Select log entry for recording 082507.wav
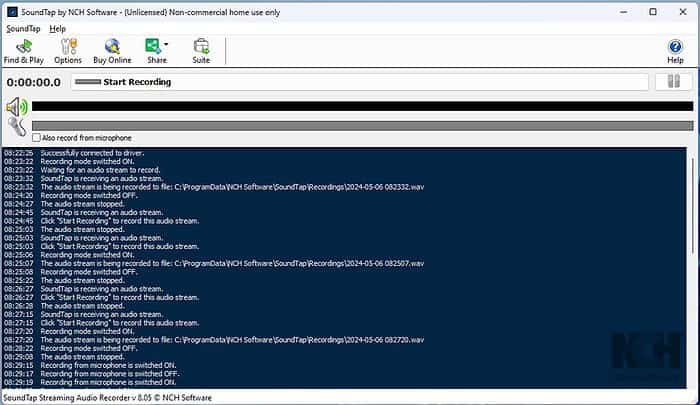Viewport: 700px width, 405px height. (232, 263)
